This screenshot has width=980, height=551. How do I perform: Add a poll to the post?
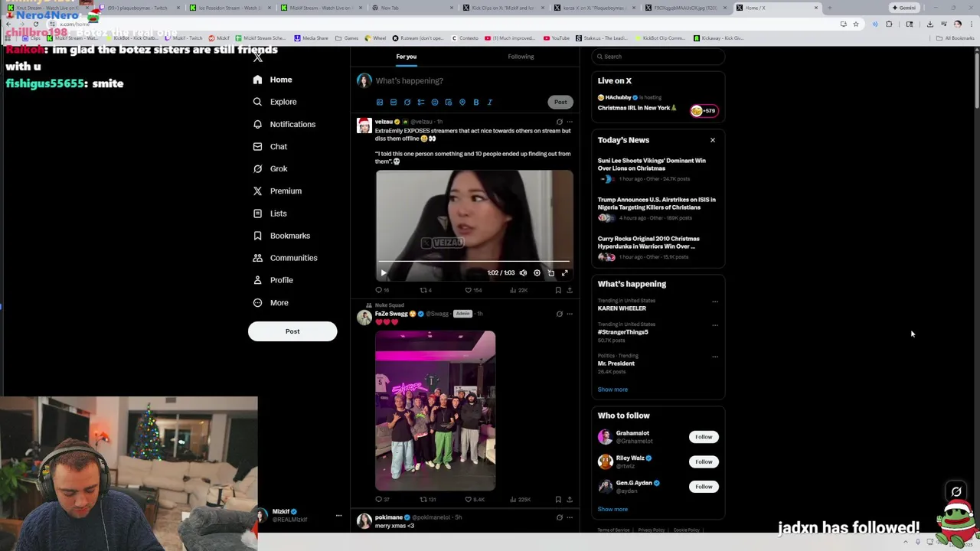[421, 102]
